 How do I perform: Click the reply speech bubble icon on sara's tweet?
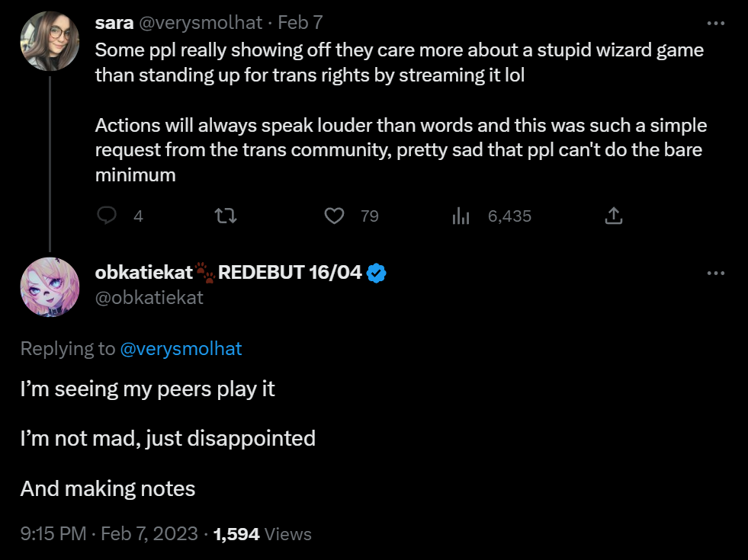[107, 216]
